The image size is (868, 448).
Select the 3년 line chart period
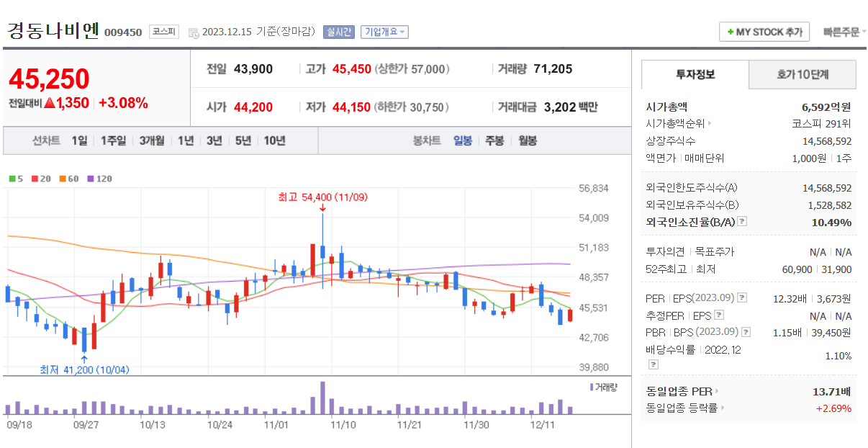click(214, 140)
